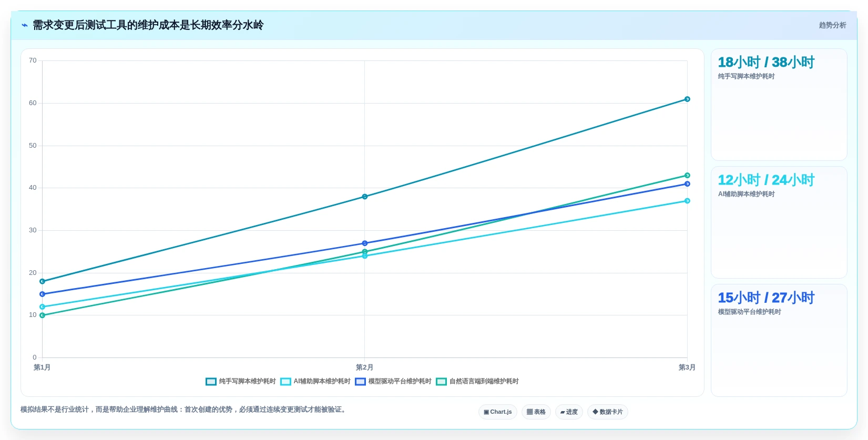Click the 第2月 x-axis label
This screenshot has width=868, height=440.
pyautogui.click(x=364, y=367)
